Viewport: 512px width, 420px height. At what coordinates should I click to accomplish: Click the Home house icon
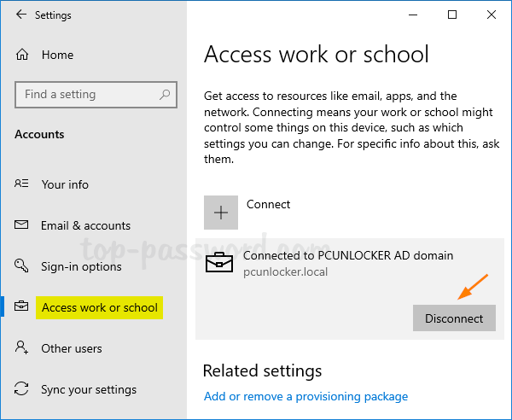click(23, 55)
